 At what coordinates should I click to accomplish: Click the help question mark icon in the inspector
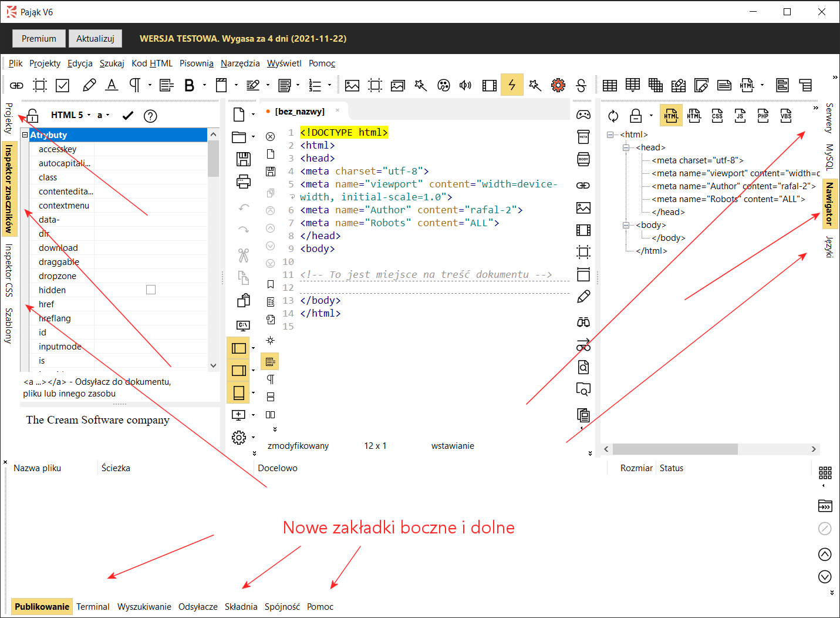pyautogui.click(x=151, y=116)
